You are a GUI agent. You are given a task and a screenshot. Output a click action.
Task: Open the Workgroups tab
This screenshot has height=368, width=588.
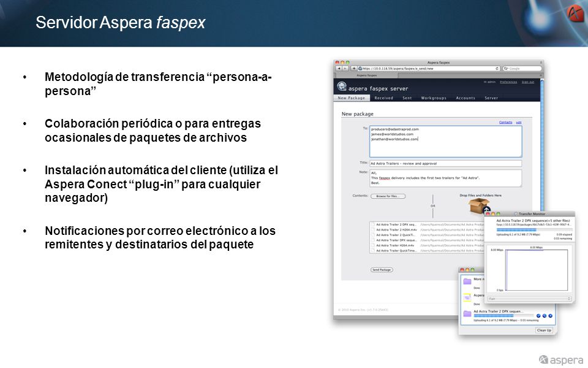coord(434,98)
